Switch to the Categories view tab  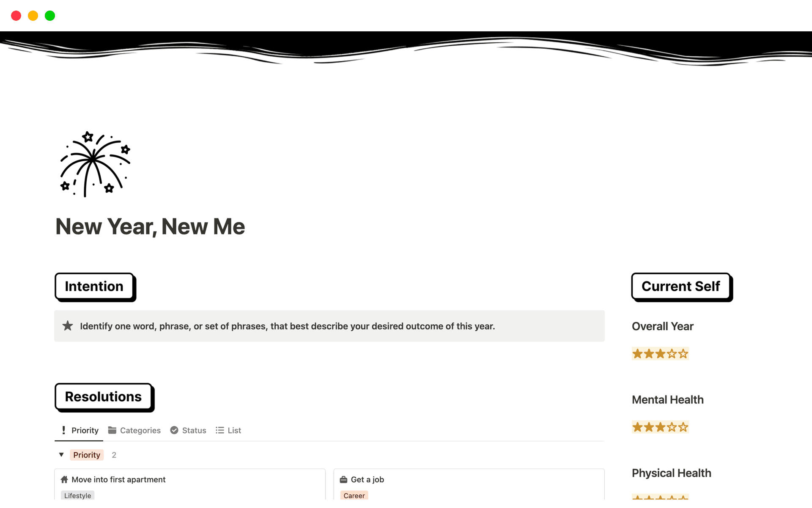click(140, 431)
